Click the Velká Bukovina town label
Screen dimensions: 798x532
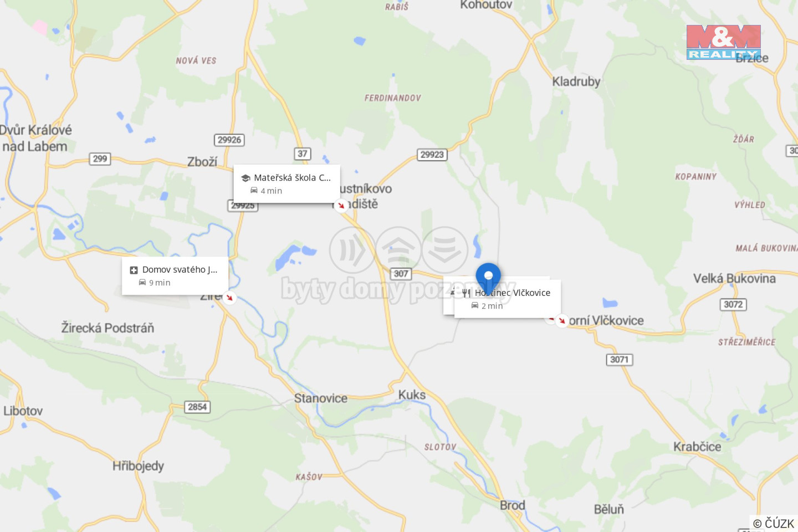pos(734,279)
